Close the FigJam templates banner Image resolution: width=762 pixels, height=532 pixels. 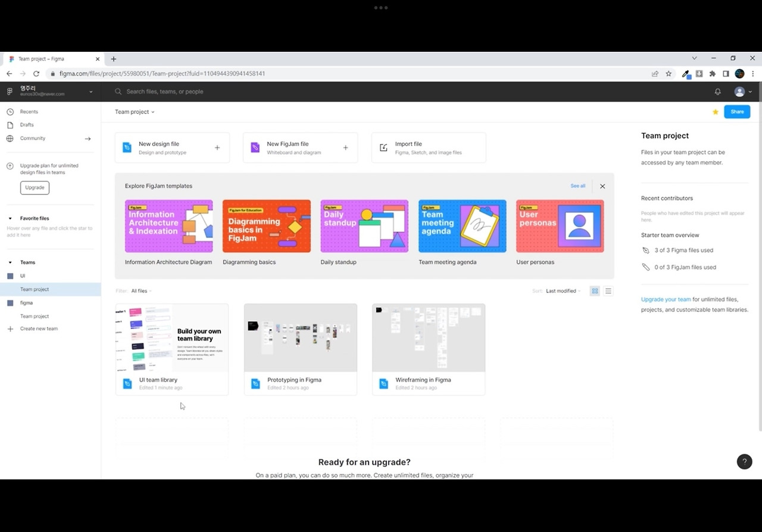point(602,186)
